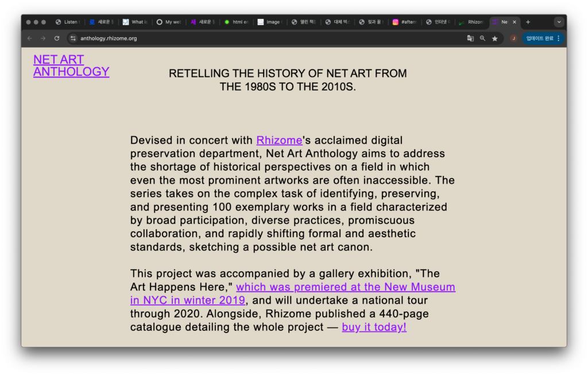Follow the Rhizome link in the paragraph

click(279, 140)
